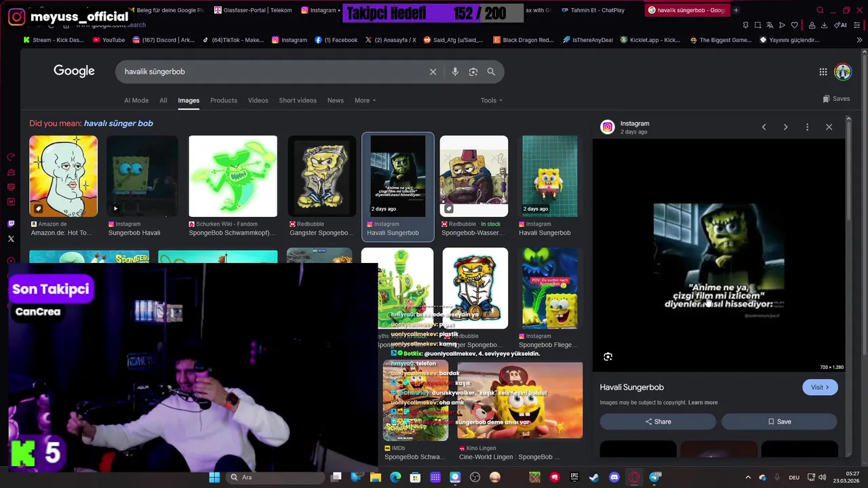Click Learn more copyright link
This screenshot has height=488, width=868.
703,403
